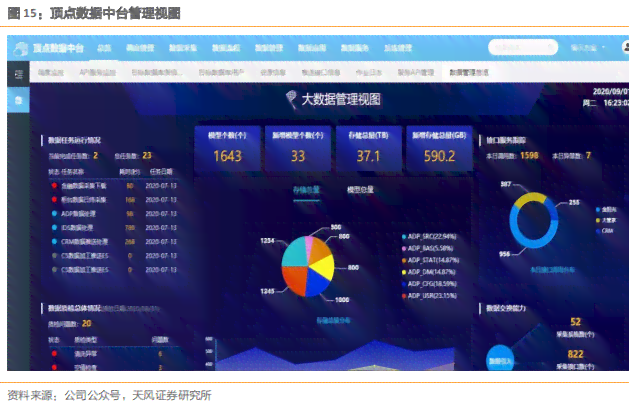Toggle ADP_USR legend entry

pyautogui.click(x=430, y=296)
